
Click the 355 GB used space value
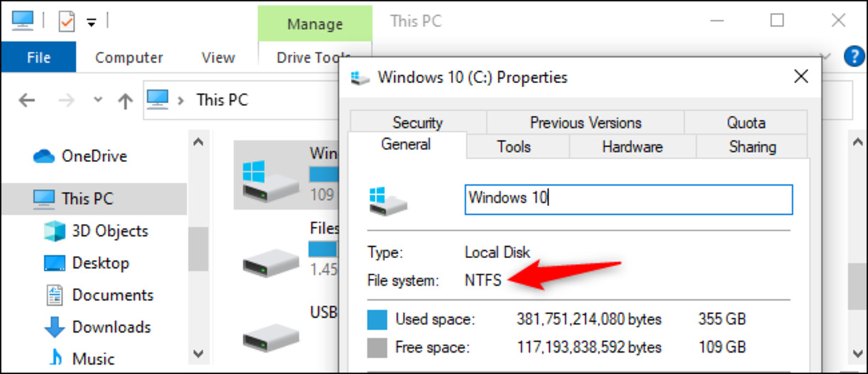722,319
